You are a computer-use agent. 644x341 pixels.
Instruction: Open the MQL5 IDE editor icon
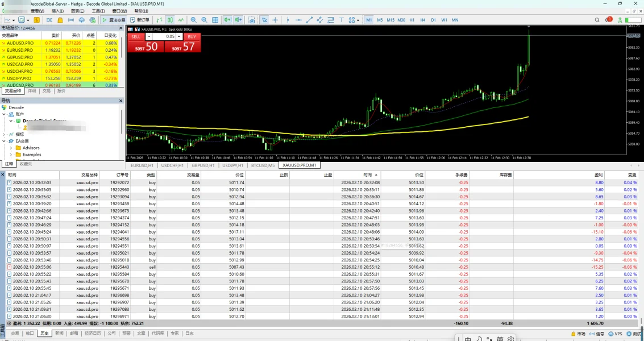click(49, 20)
